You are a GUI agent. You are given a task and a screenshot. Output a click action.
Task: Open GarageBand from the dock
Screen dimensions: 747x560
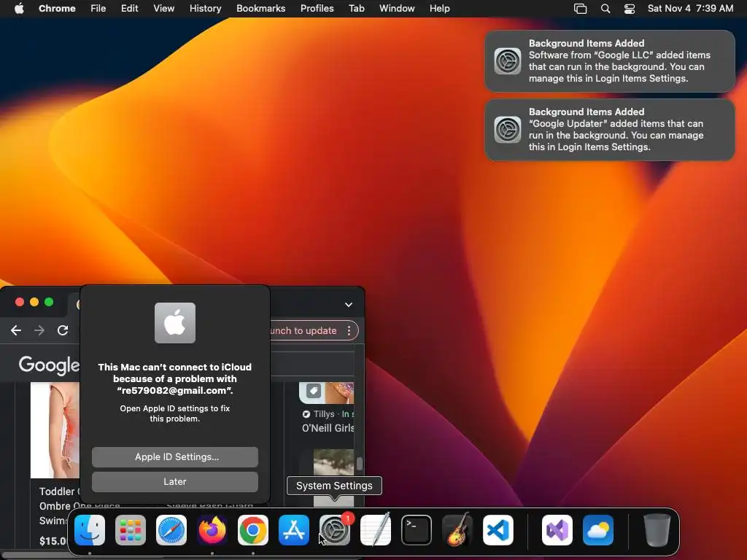tap(457, 530)
